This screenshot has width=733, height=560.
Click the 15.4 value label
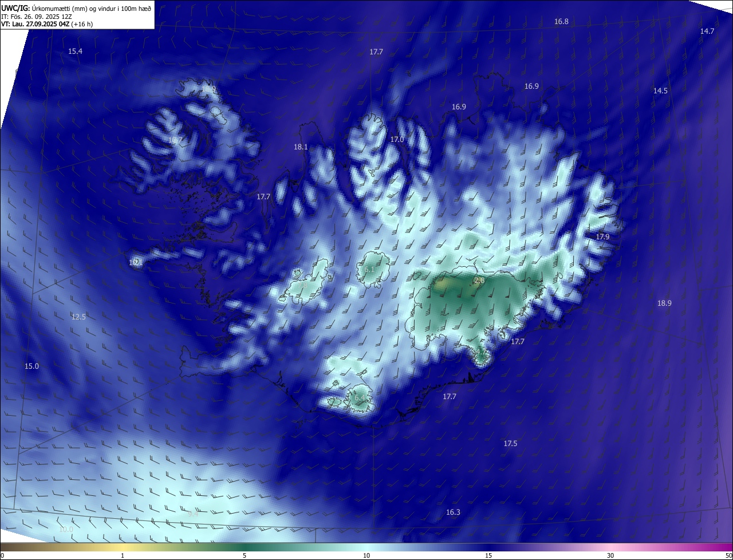click(75, 52)
